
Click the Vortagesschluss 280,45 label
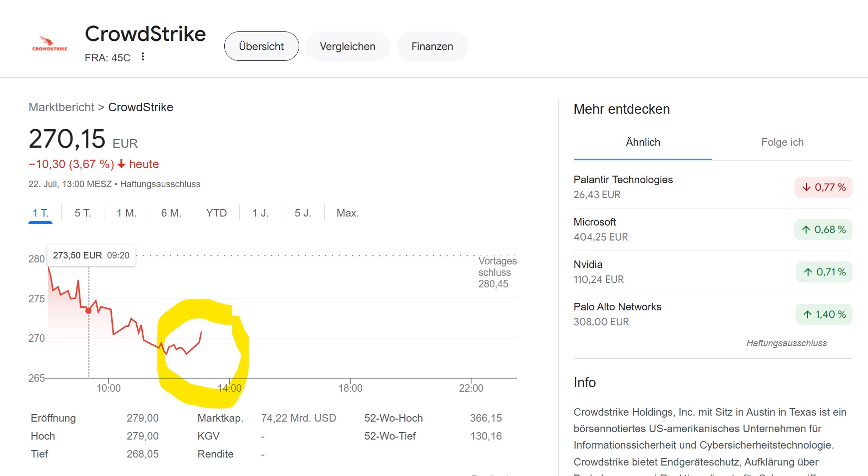(497, 272)
